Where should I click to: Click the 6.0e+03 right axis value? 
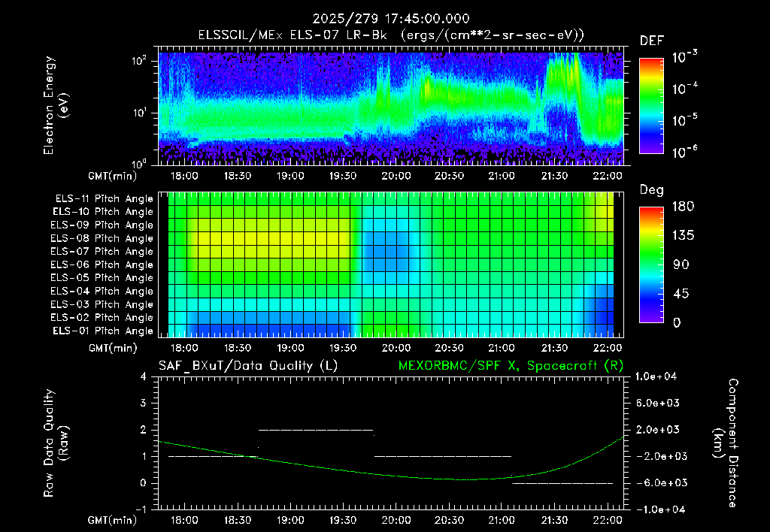(x=658, y=403)
